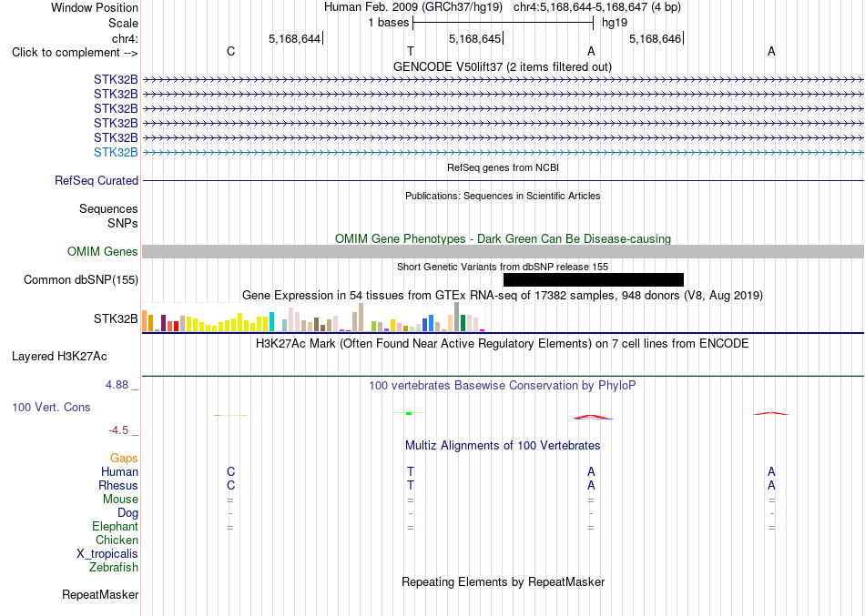Complement base C in the ruler sequence row
Screen dimensions: 865x616
230,51
